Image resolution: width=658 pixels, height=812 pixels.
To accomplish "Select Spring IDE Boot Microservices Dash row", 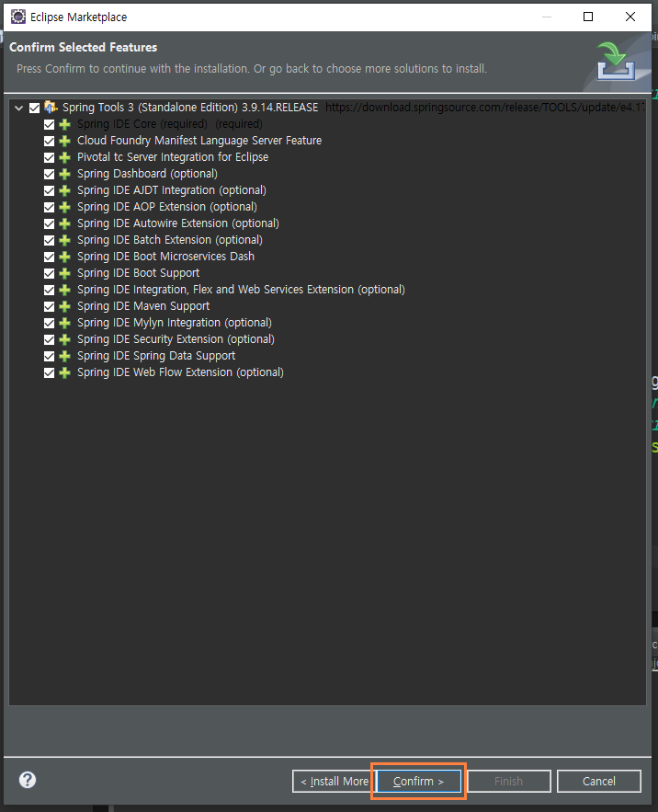I will point(165,257).
